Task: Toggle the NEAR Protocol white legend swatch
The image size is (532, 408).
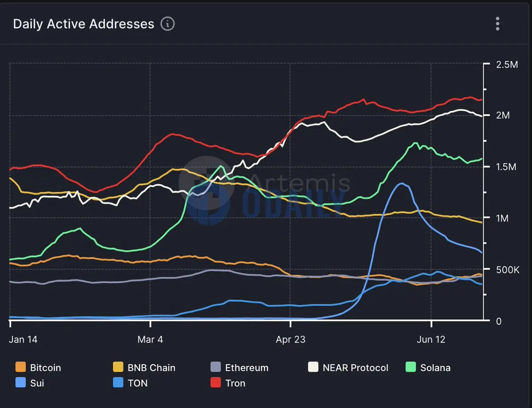Action: coord(313,367)
